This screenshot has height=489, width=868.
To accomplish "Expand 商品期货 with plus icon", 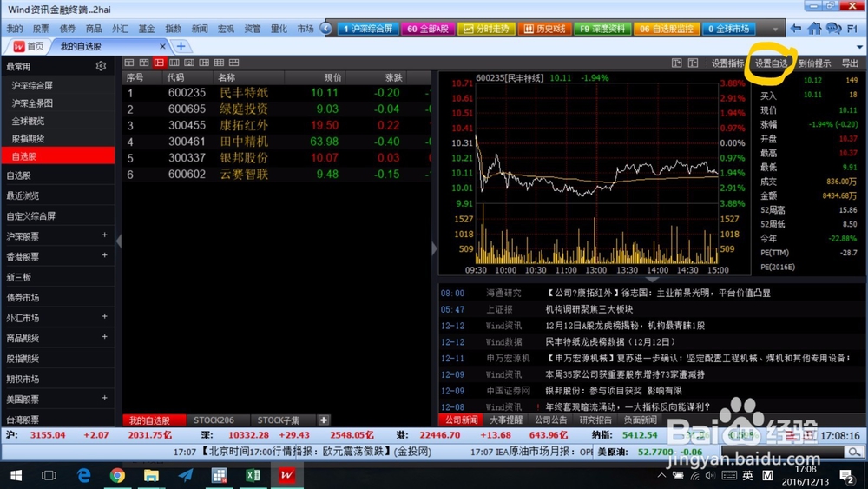I will point(104,337).
